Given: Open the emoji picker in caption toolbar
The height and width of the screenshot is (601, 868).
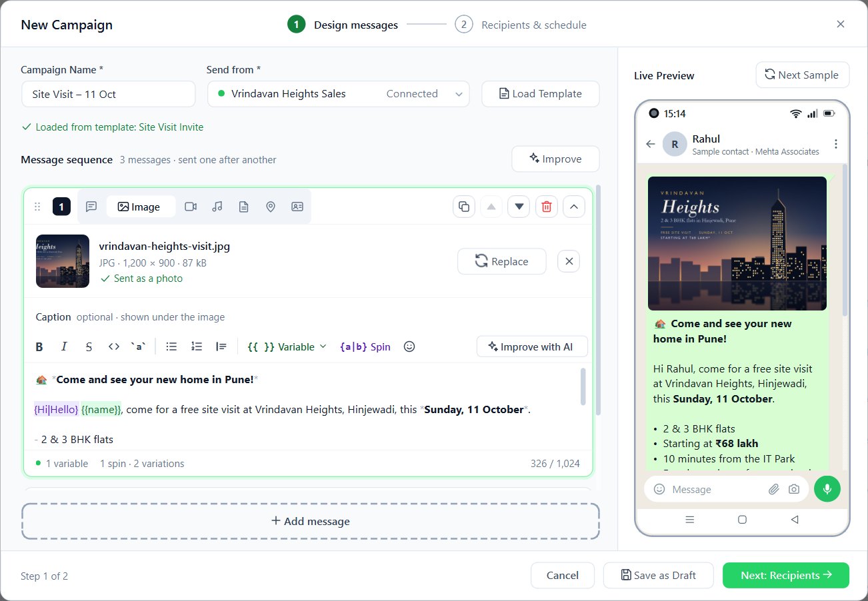Looking at the screenshot, I should pos(410,346).
